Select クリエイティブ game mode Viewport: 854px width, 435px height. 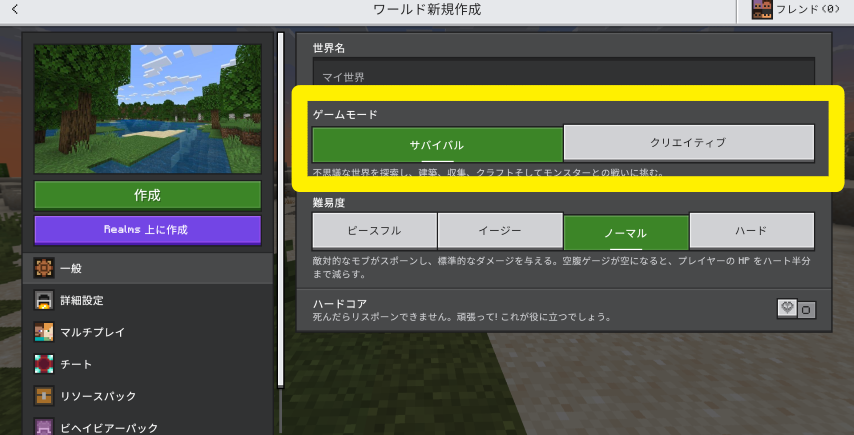coord(689,143)
